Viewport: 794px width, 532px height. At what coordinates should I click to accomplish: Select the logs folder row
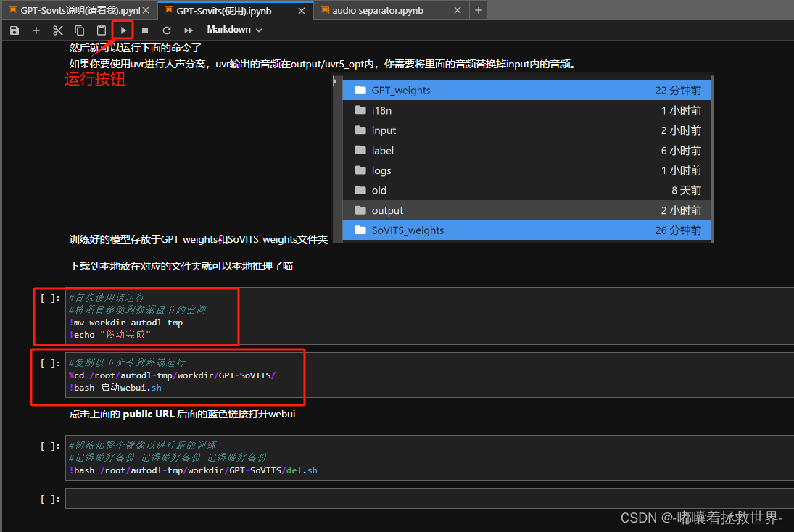[526, 170]
